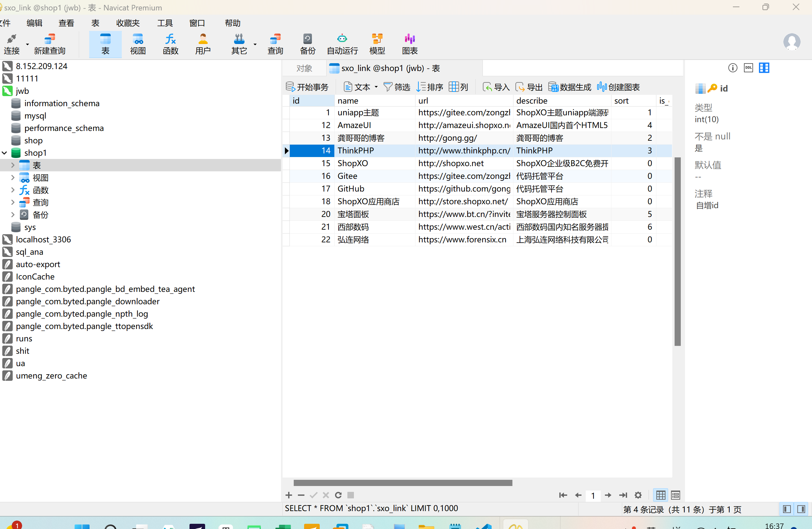This screenshot has width=812, height=529.
Task: Discard changes with the X icon
Action: pos(326,495)
